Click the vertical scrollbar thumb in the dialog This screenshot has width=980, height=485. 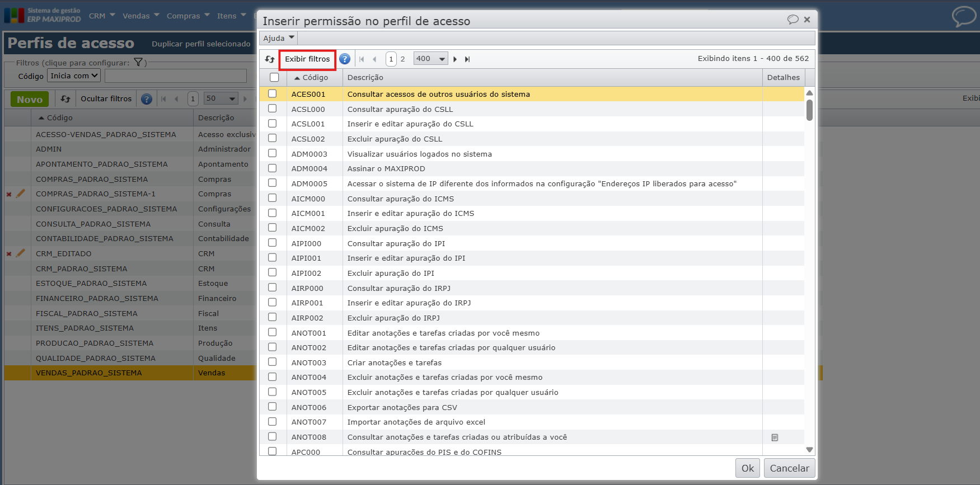tap(809, 110)
